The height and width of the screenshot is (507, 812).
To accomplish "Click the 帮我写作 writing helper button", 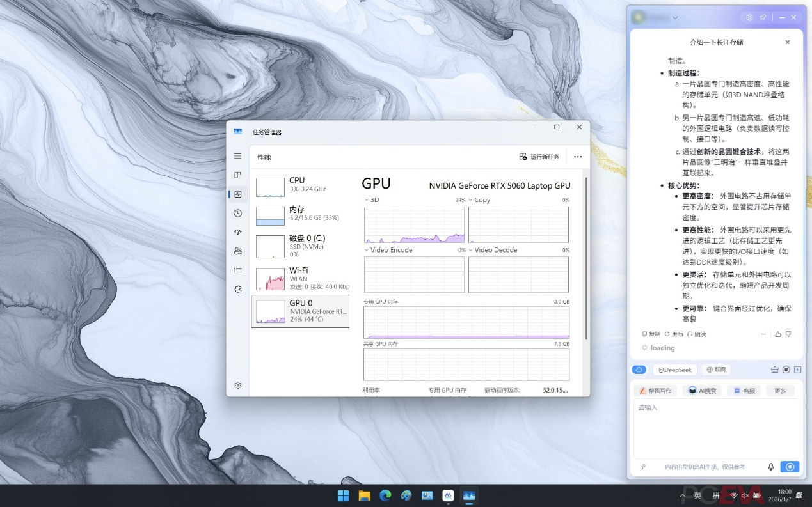I will [x=655, y=391].
